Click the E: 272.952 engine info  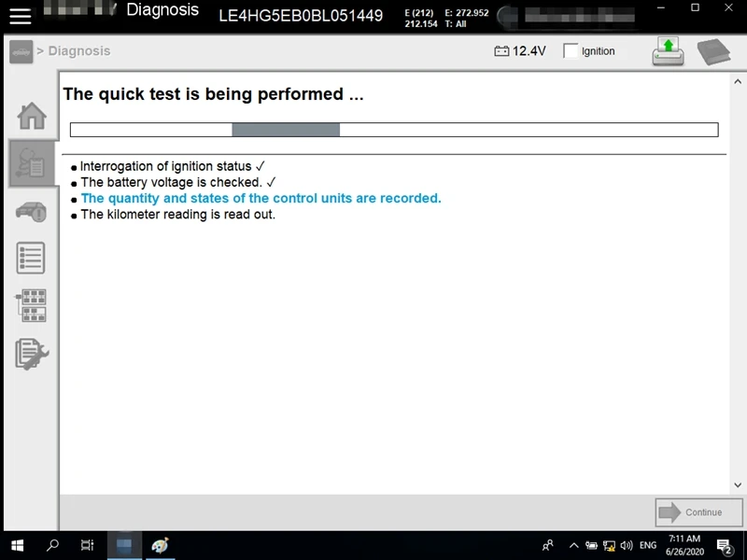point(466,13)
